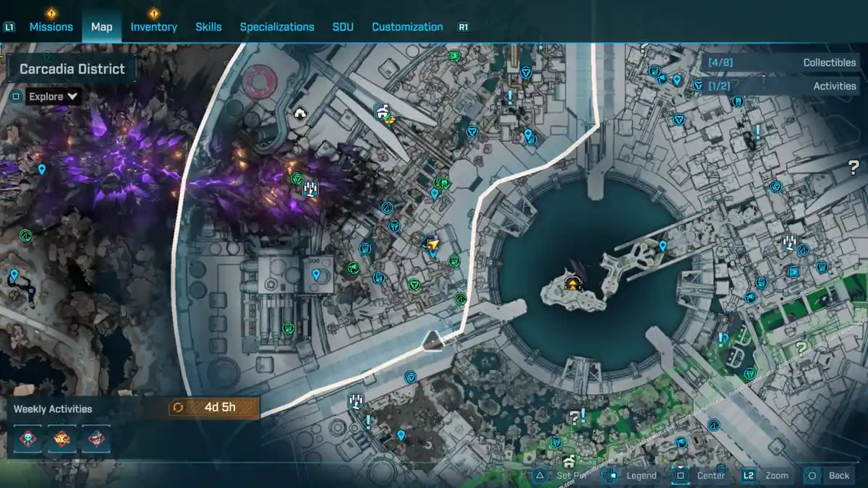Select the flaming weekly activity icon
This screenshot has width=868, height=488.
[62, 440]
